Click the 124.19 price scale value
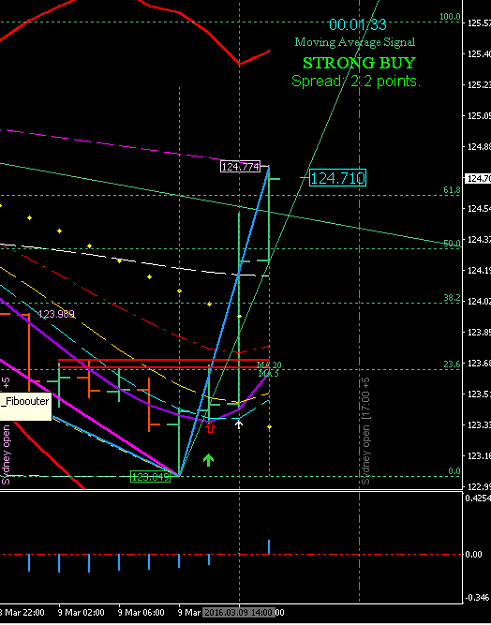Viewport: 491px width, 625px height. pyautogui.click(x=479, y=270)
